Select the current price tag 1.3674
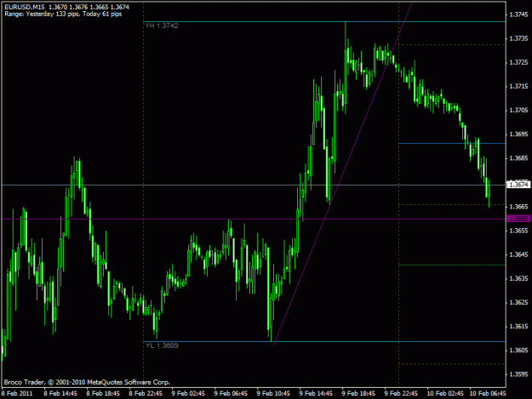Viewport: 532px width, 399px height. click(518, 185)
